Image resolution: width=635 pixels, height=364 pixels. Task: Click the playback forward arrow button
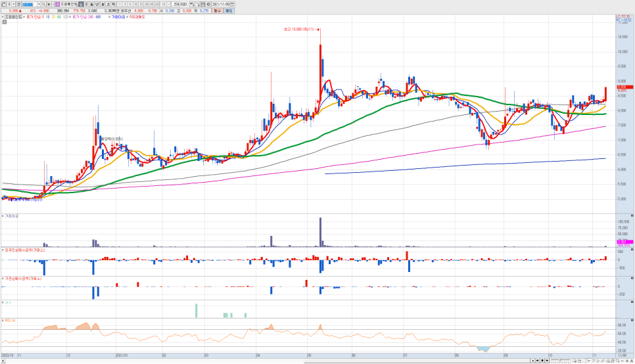click(547, 361)
